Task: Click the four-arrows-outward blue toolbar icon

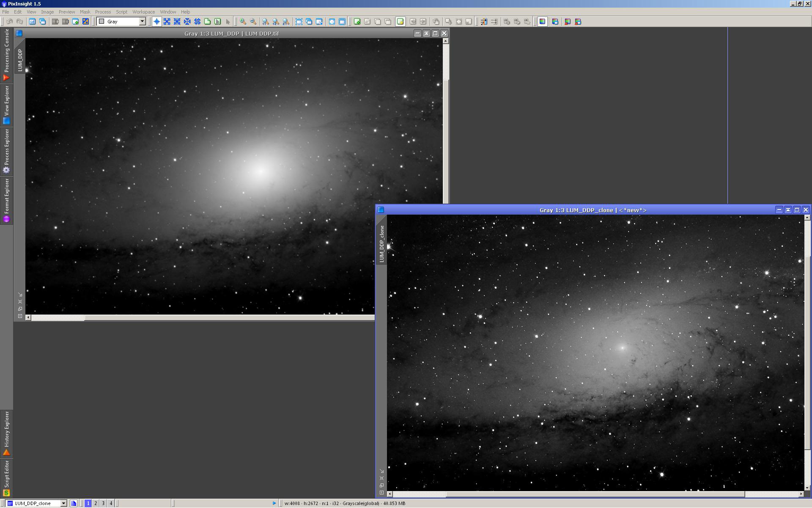Action: (167, 22)
